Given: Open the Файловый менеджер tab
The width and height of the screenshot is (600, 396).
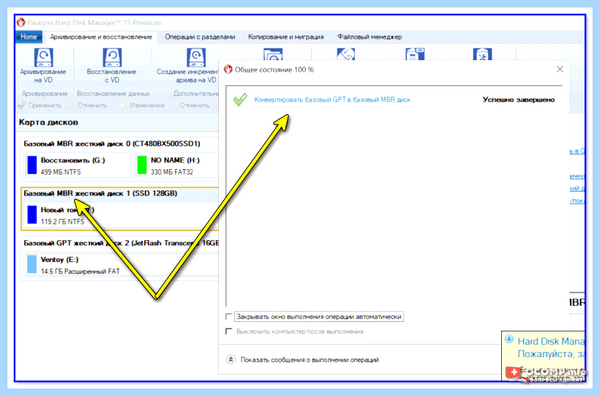Looking at the screenshot, I should (369, 37).
